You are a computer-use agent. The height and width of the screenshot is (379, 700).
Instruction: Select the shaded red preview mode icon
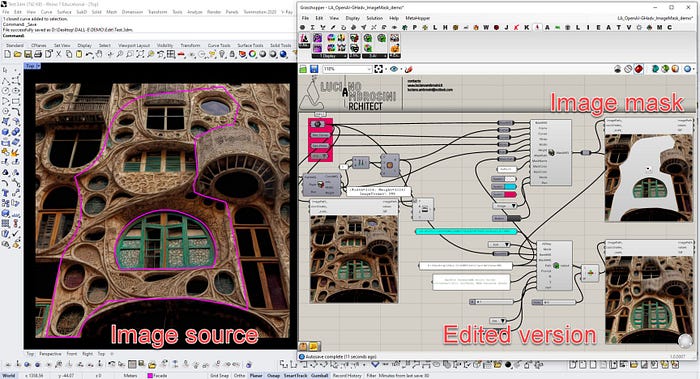638,69
